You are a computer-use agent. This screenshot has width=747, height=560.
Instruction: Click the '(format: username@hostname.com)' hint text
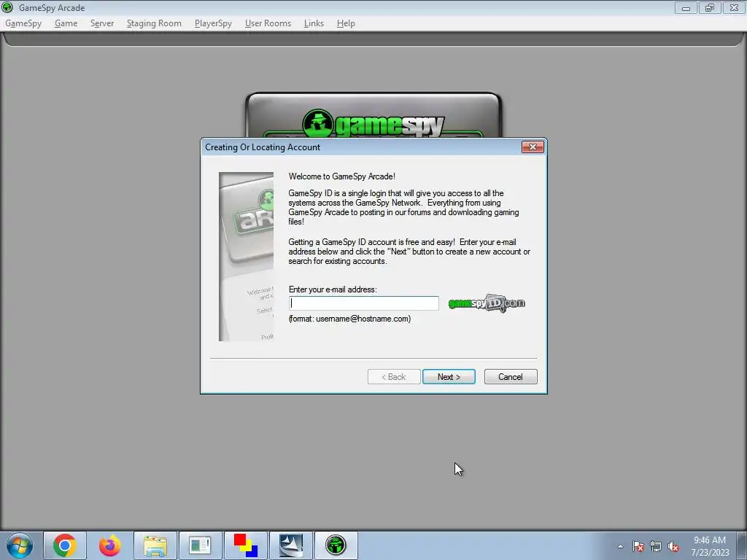pyautogui.click(x=349, y=319)
